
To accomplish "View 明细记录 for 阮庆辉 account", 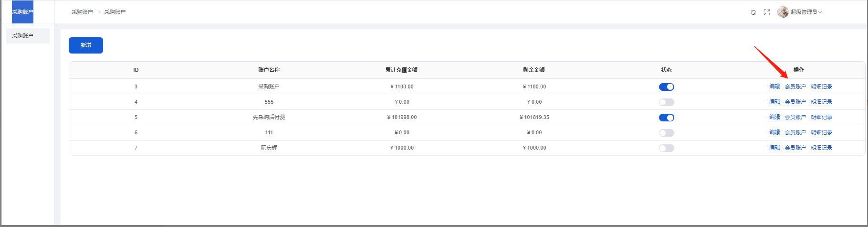I will pos(821,148).
